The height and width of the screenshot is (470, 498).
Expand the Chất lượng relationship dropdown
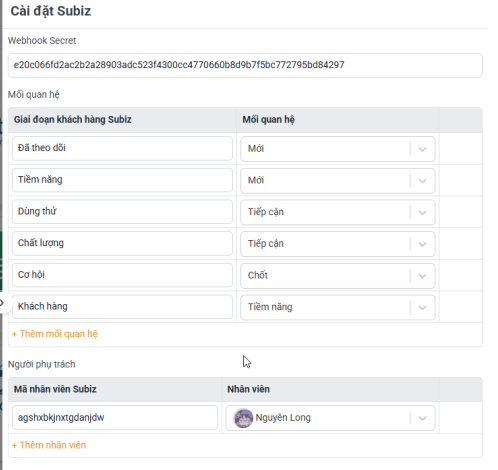tap(338, 244)
